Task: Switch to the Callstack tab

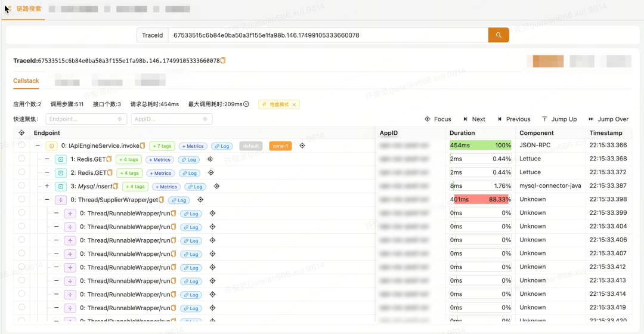Action: [x=26, y=81]
